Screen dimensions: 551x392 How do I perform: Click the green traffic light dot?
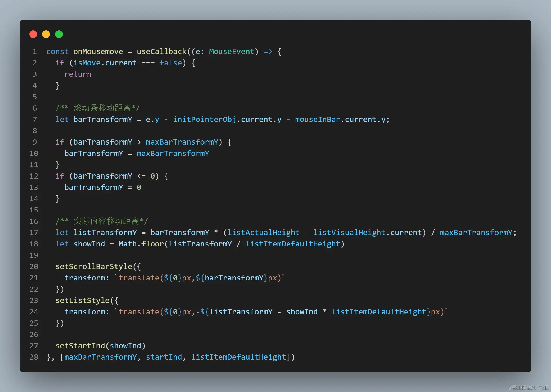pyautogui.click(x=59, y=34)
